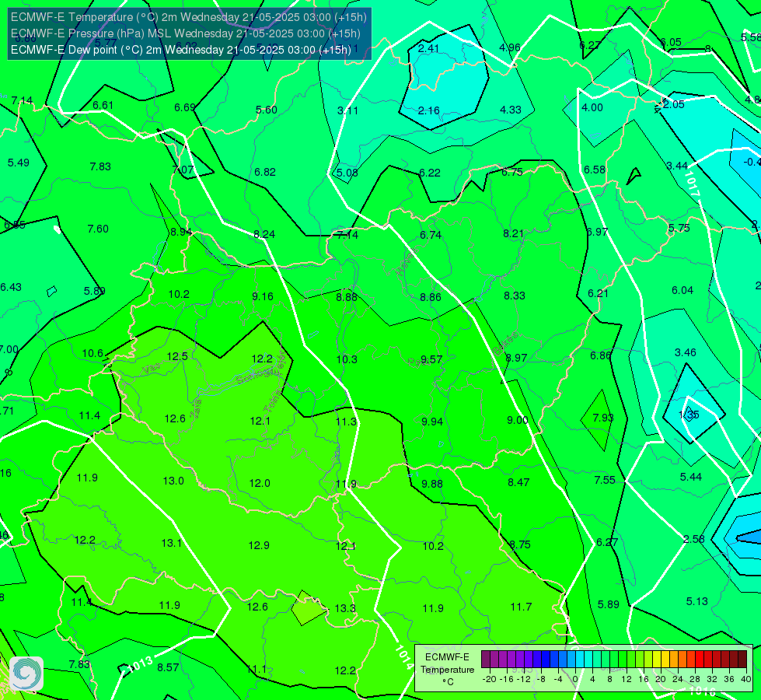761x700 pixels.
Task: Click the 6.04 temperature value
Action: coord(682,290)
